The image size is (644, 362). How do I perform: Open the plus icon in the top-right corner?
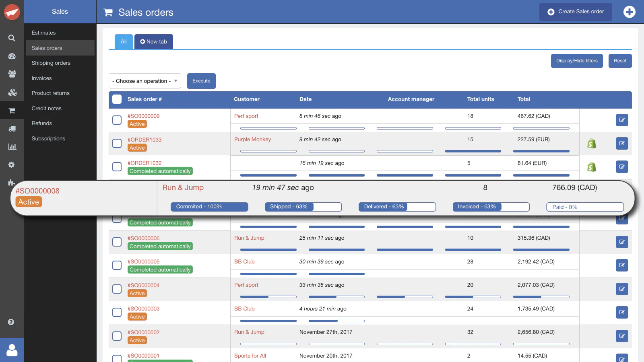point(629,12)
